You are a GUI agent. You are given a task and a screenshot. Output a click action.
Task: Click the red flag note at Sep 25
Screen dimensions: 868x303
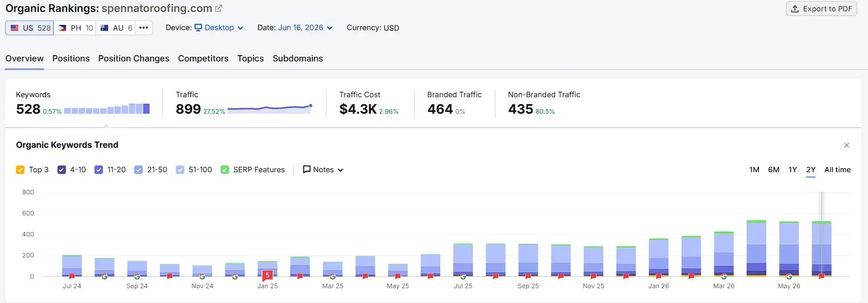(528, 276)
